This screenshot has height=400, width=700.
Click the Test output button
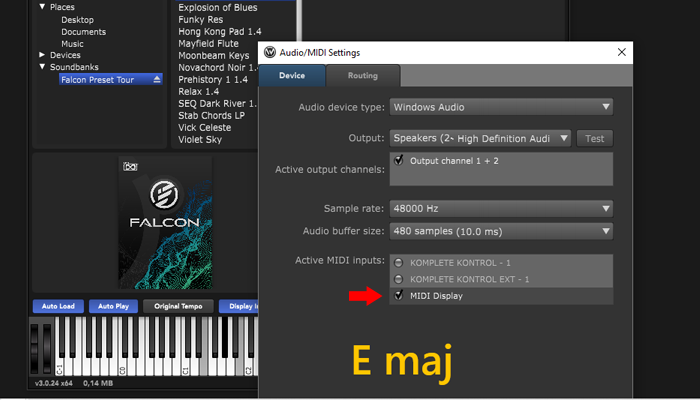pos(595,138)
